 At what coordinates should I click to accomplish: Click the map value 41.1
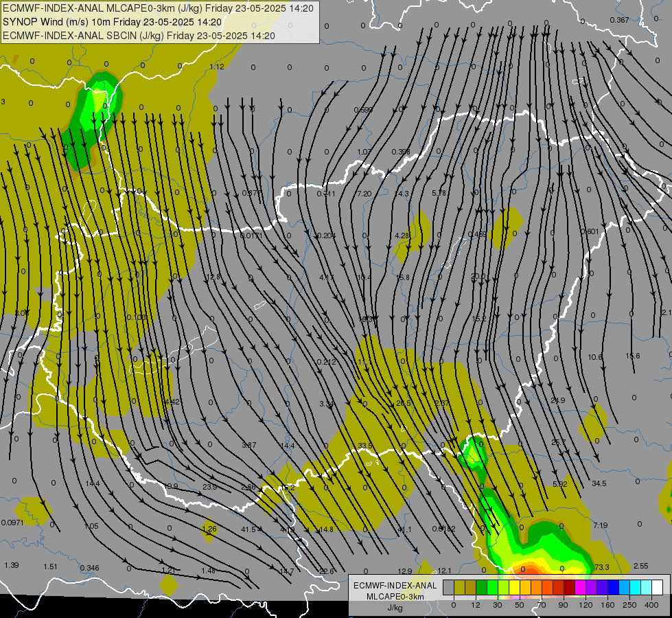pos(404,529)
